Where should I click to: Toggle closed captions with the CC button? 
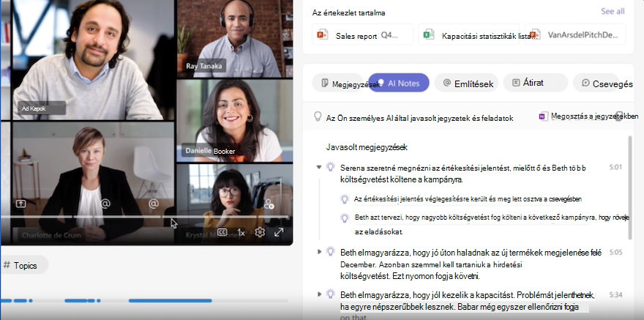(222, 233)
